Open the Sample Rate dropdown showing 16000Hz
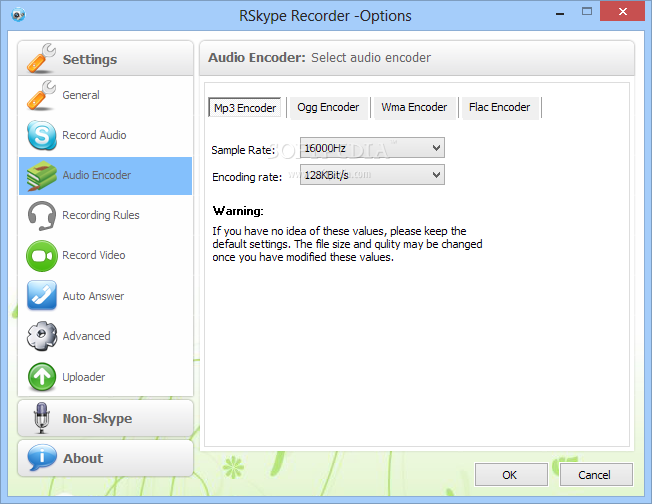Image resolution: width=652 pixels, height=504 pixels. pos(372,148)
